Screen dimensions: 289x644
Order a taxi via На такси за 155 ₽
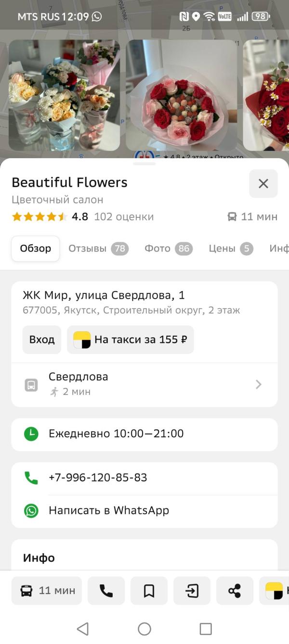pos(130,339)
